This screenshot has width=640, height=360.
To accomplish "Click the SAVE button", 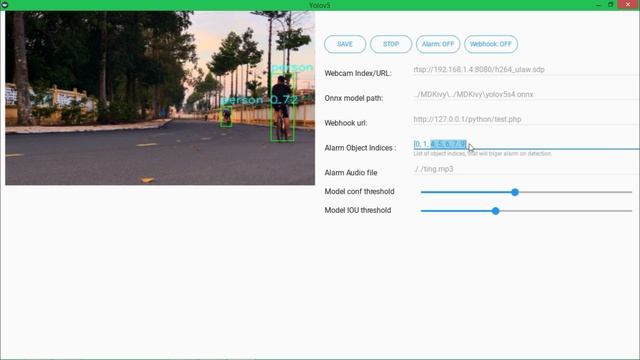I will click(345, 44).
